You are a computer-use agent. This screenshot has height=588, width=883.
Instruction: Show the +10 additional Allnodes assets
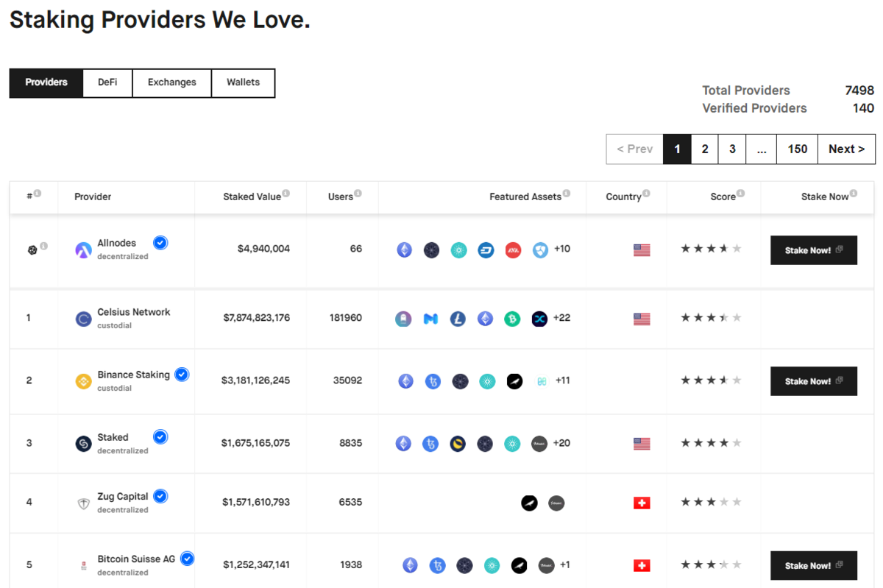point(562,249)
